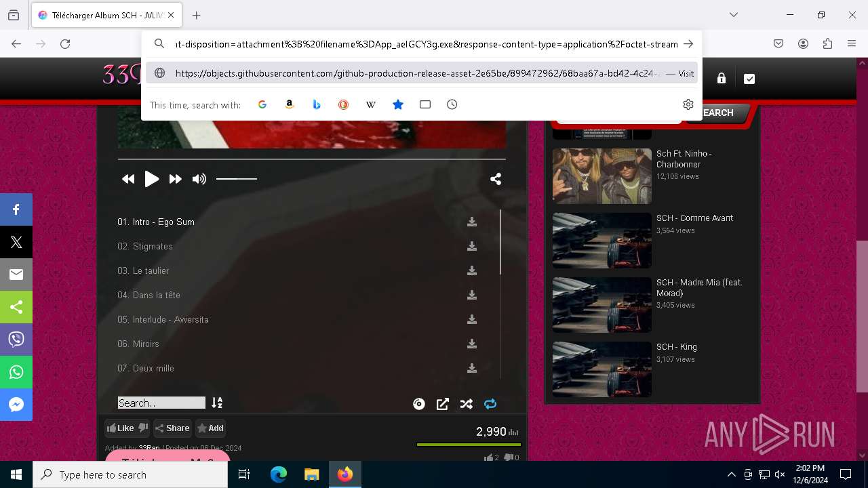
Task: Download track 02. Stigmates
Action: click(472, 246)
